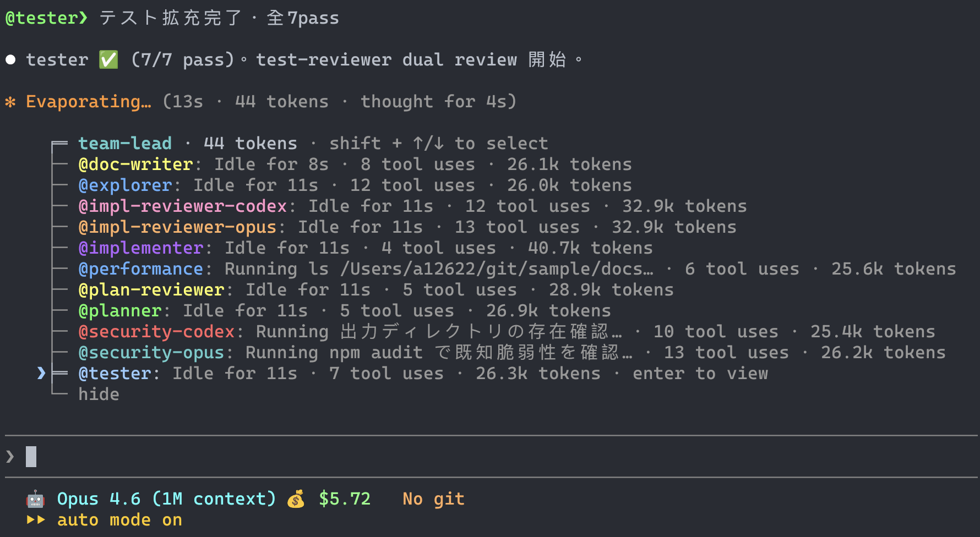Select the @security-codex agent row
This screenshot has height=537, width=980.
point(156,332)
